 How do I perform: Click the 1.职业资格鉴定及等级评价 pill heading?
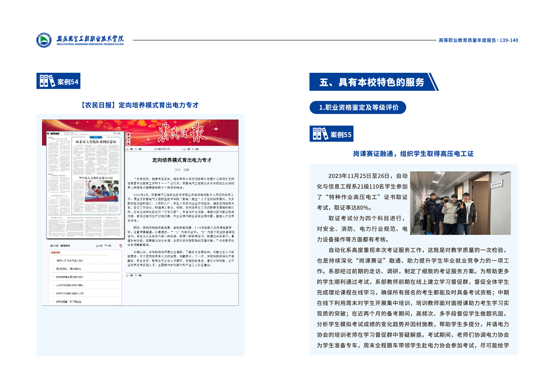tap(358, 108)
